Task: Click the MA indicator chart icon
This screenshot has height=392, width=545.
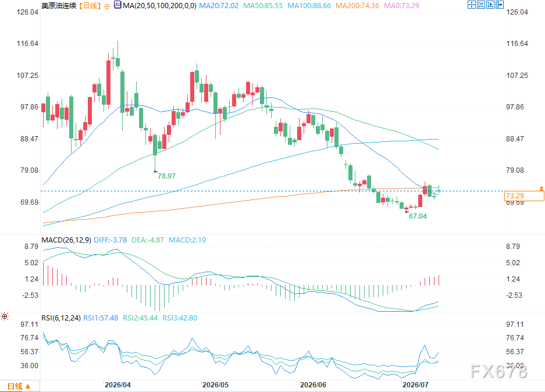Action: pos(118,5)
